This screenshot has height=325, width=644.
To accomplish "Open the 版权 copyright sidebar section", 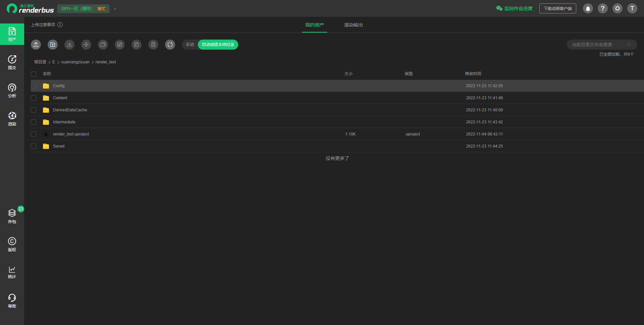I will click(x=12, y=245).
